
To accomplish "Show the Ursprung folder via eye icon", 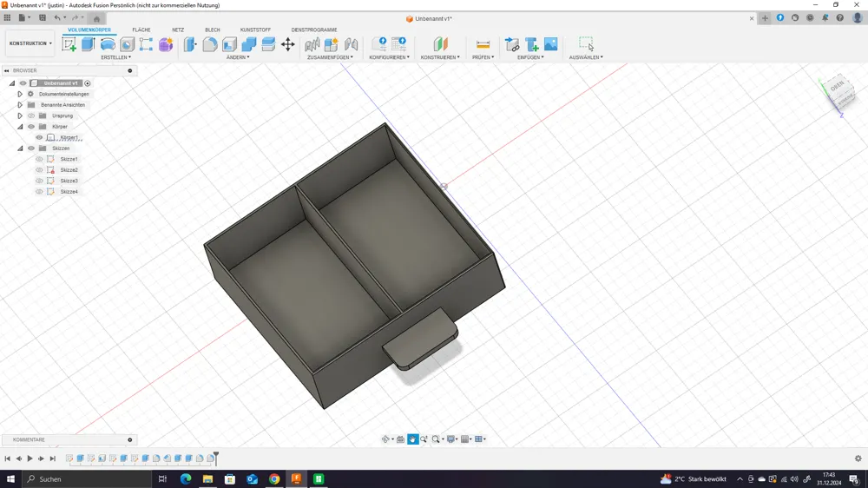I will pyautogui.click(x=31, y=115).
